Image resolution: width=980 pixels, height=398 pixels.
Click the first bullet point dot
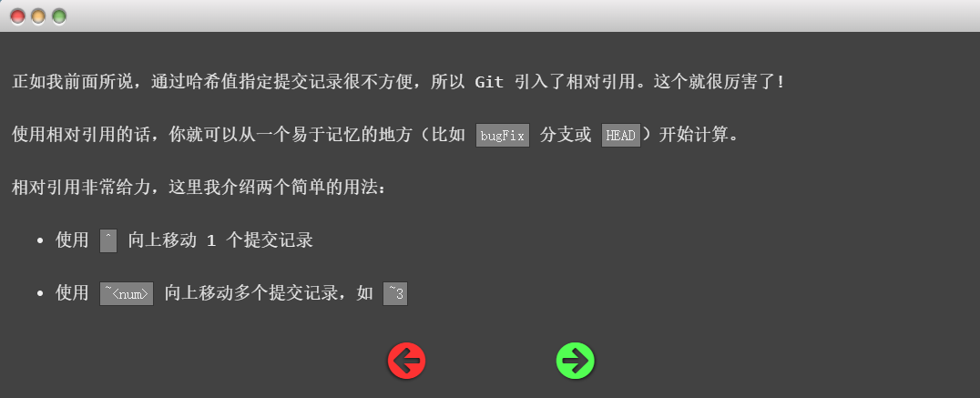click(40, 241)
